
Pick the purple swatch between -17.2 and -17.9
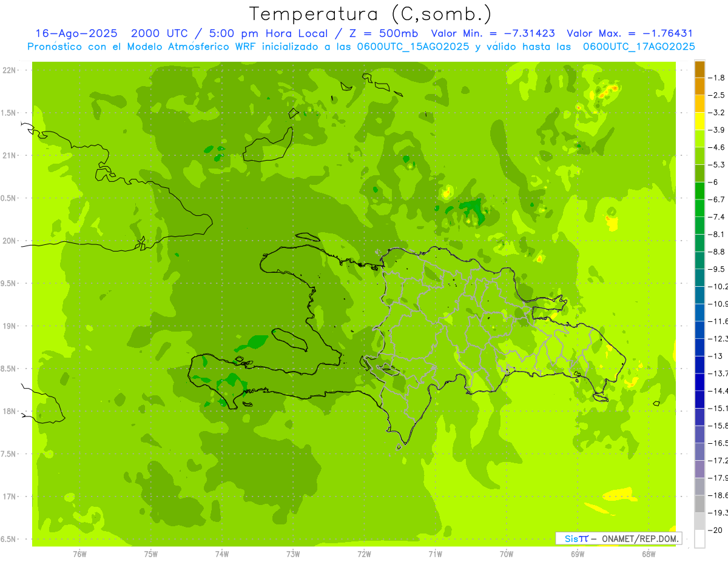[699, 469]
